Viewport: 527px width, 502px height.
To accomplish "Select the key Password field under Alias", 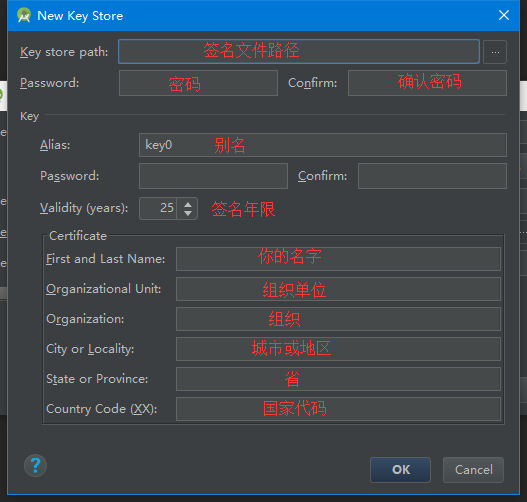I will click(x=213, y=176).
